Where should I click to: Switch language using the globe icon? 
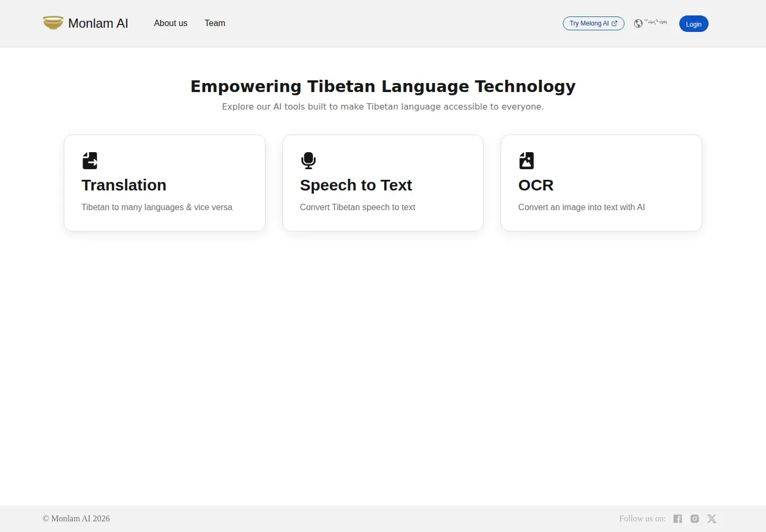tap(638, 23)
